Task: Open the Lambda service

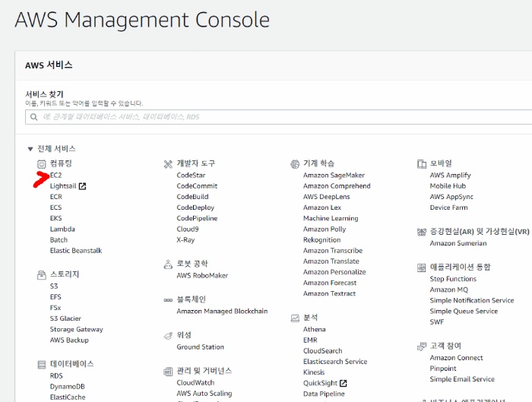Action: click(x=62, y=229)
